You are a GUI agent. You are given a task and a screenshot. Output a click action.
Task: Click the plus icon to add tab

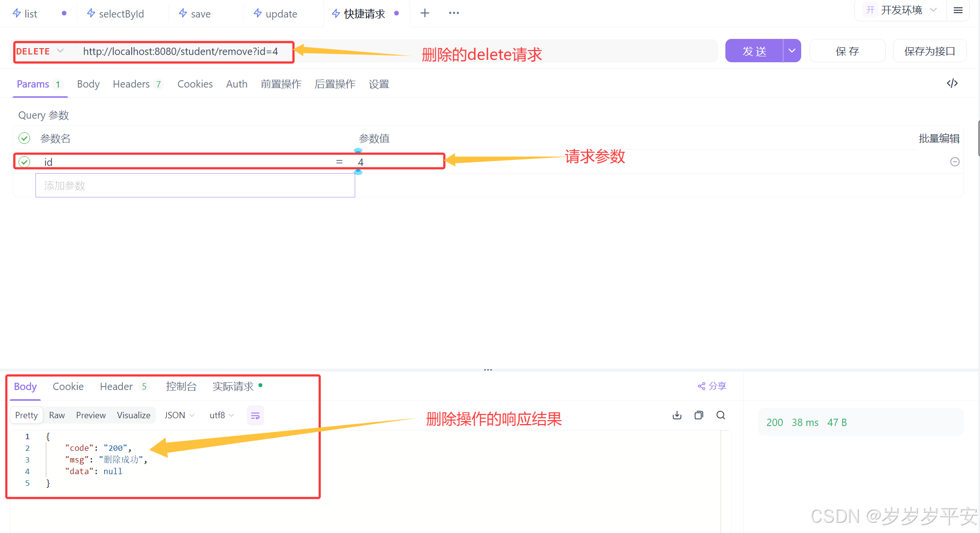pos(425,13)
